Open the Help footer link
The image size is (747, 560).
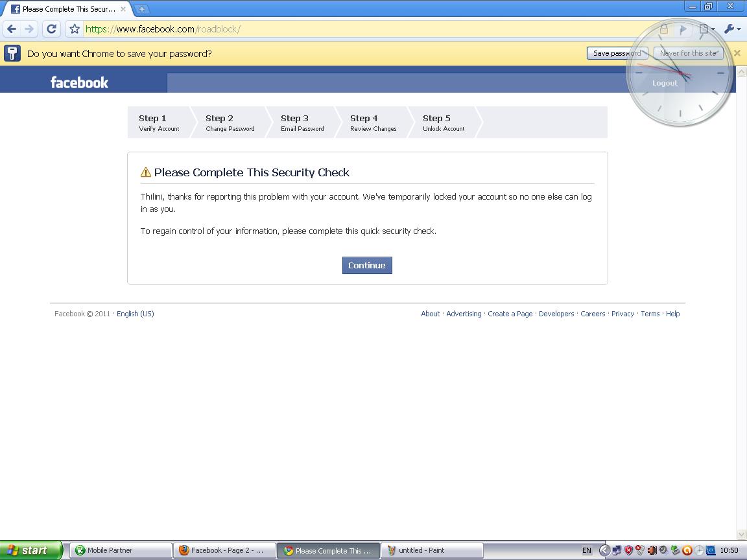672,314
